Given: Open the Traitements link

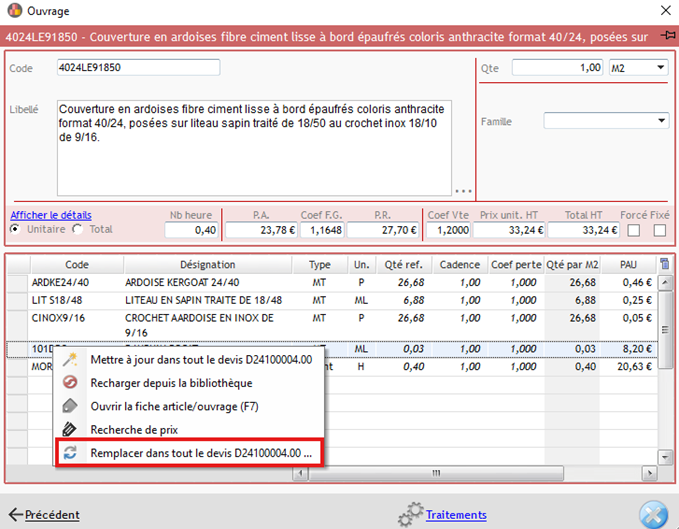Looking at the screenshot, I should click(456, 514).
